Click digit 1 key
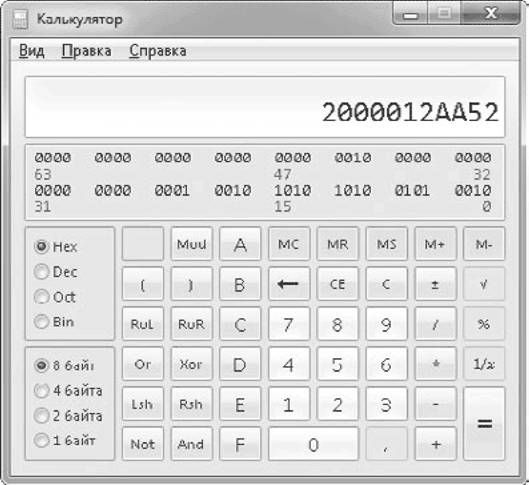The image size is (529, 485). coord(289,404)
